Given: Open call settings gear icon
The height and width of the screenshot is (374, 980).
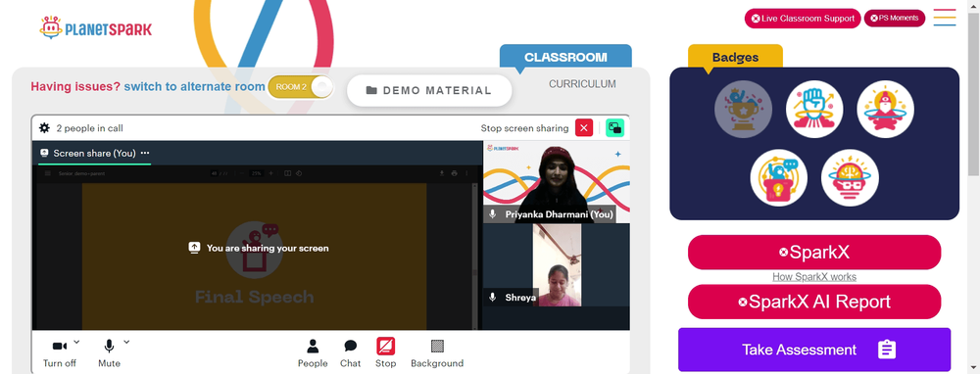Looking at the screenshot, I should point(44,128).
